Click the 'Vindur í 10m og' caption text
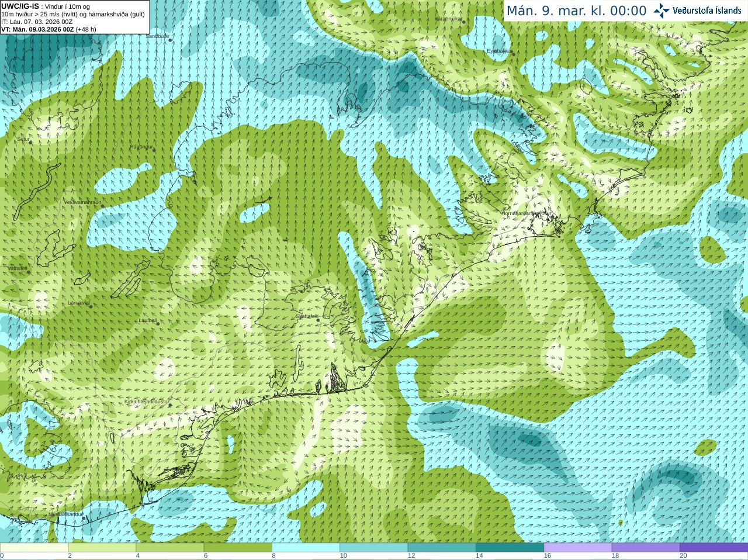This screenshot has width=748, height=560. coord(67,6)
